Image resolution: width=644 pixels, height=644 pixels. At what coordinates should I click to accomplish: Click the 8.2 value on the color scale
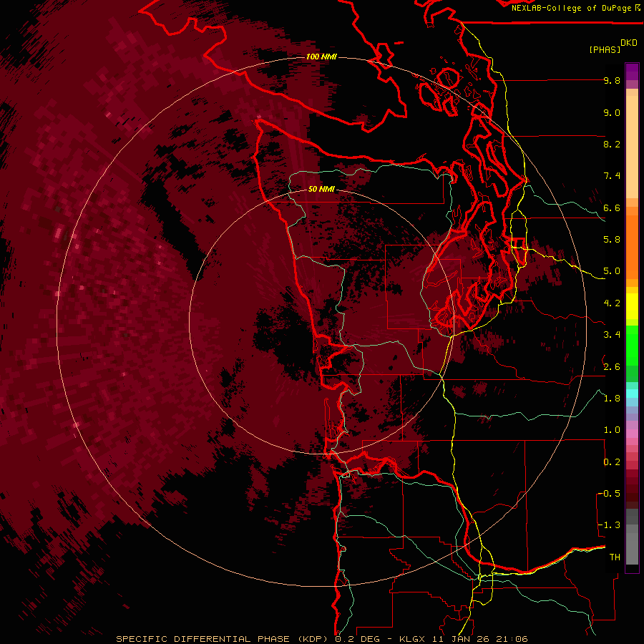(612, 144)
